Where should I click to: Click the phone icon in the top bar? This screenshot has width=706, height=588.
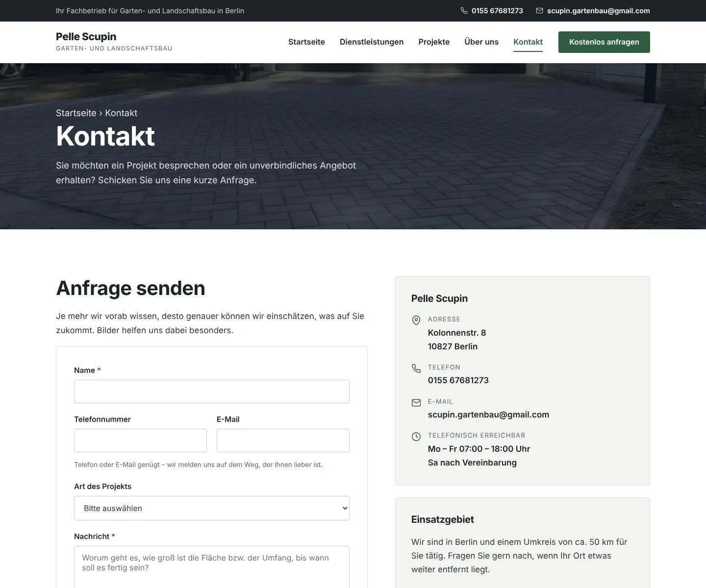tap(464, 11)
